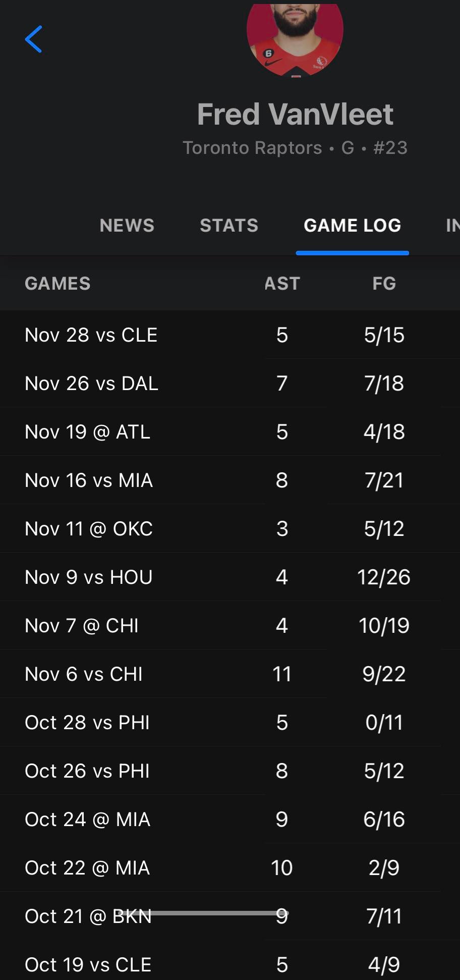Viewport: 460px width, 980px height.
Task: Tap the Toronto Raptors team subtitle
Action: pyautogui.click(x=252, y=148)
